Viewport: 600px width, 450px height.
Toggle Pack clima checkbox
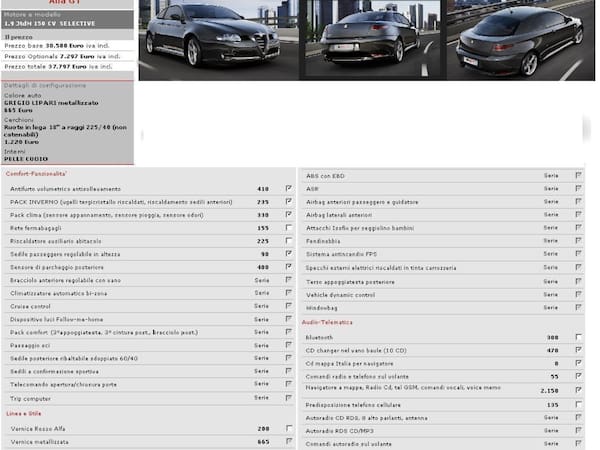pyautogui.click(x=289, y=214)
